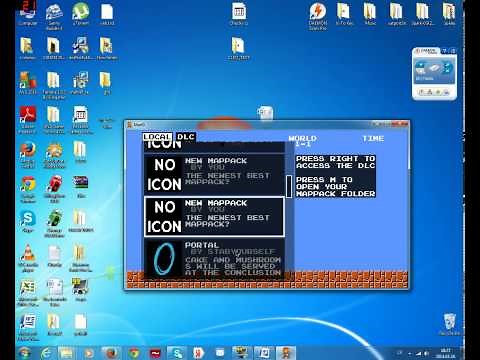The image size is (480, 360).
Task: Click the Mario game taskbar button
Action: click(x=286, y=353)
